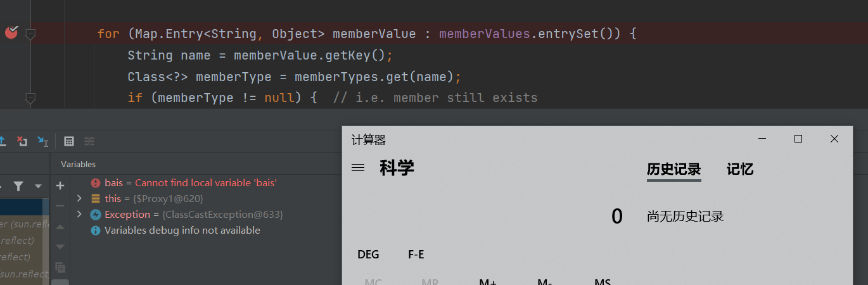Screen dimensions: 868x285
Task: Switch to the 历史记录 tab
Action: 673,169
